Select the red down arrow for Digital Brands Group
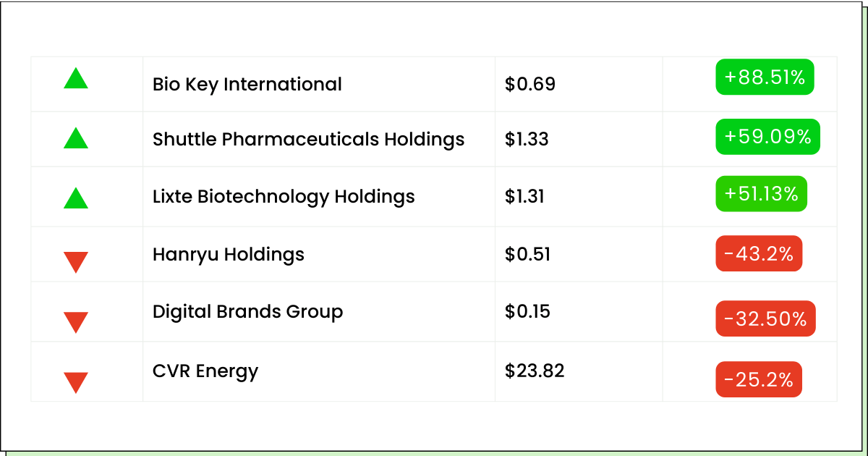 (x=76, y=322)
